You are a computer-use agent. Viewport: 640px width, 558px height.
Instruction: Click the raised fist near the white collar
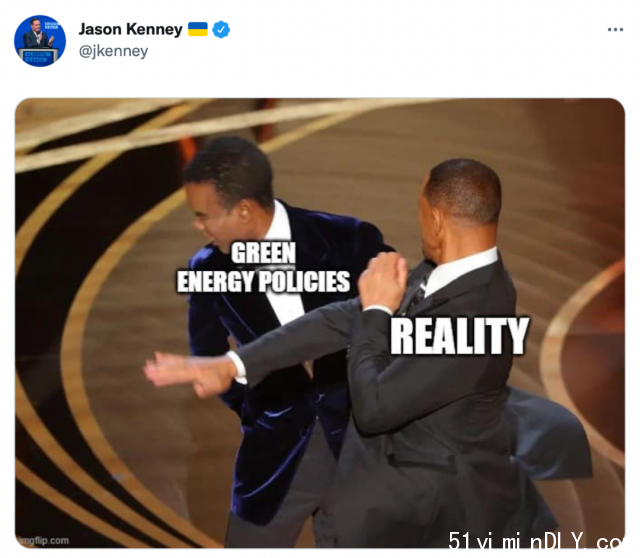pos(383,280)
